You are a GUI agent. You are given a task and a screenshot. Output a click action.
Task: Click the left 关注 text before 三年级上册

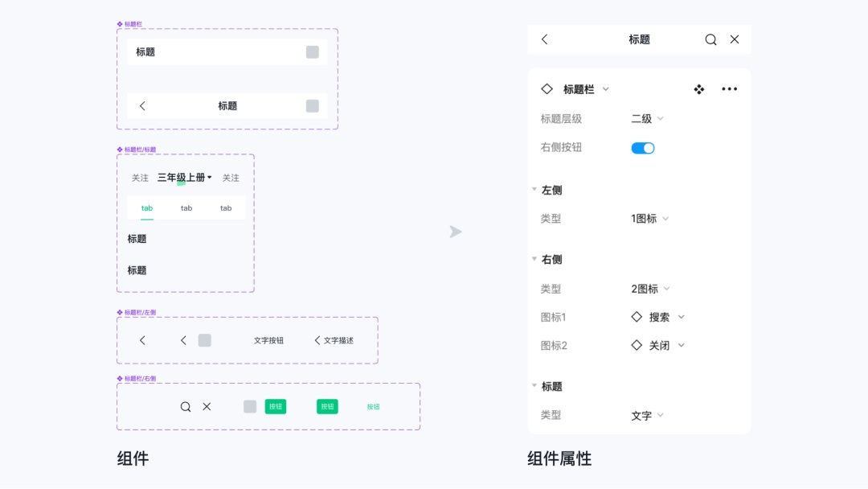point(140,178)
